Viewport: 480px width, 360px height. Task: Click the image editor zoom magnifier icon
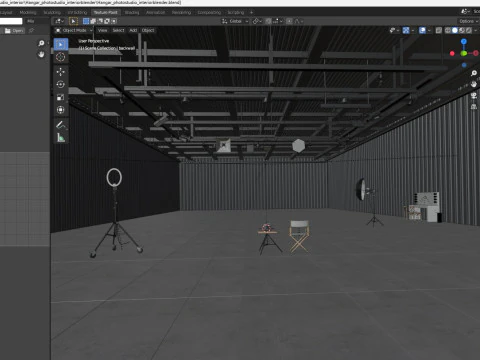click(x=41, y=43)
